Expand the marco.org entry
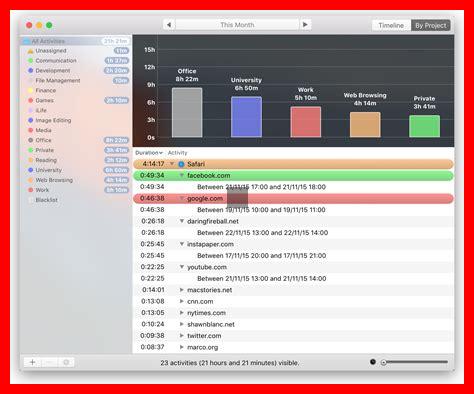 [x=182, y=347]
